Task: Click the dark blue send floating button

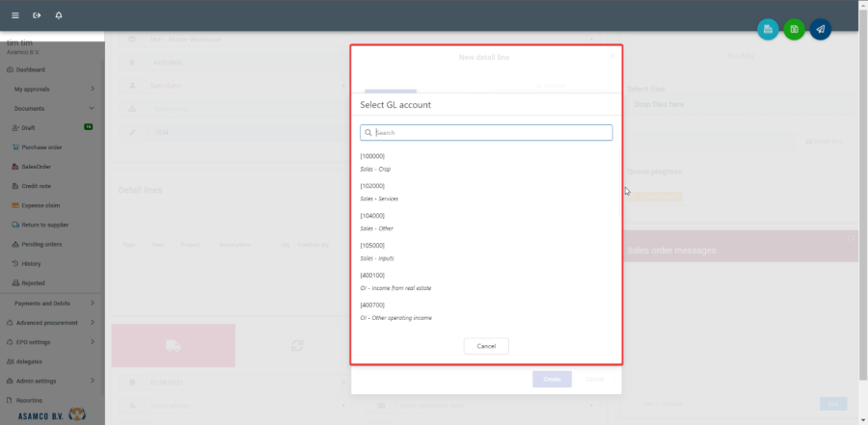Action: 820,30
